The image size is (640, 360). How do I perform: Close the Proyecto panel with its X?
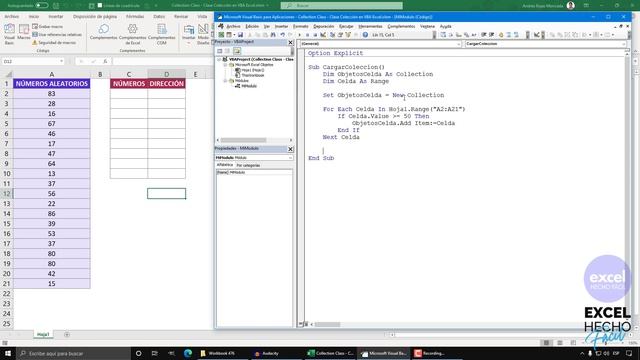[x=291, y=42]
